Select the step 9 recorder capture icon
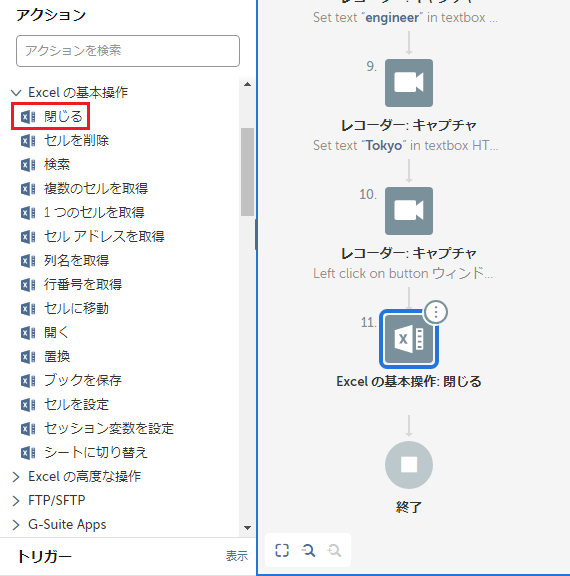This screenshot has width=570, height=576. [x=409, y=83]
